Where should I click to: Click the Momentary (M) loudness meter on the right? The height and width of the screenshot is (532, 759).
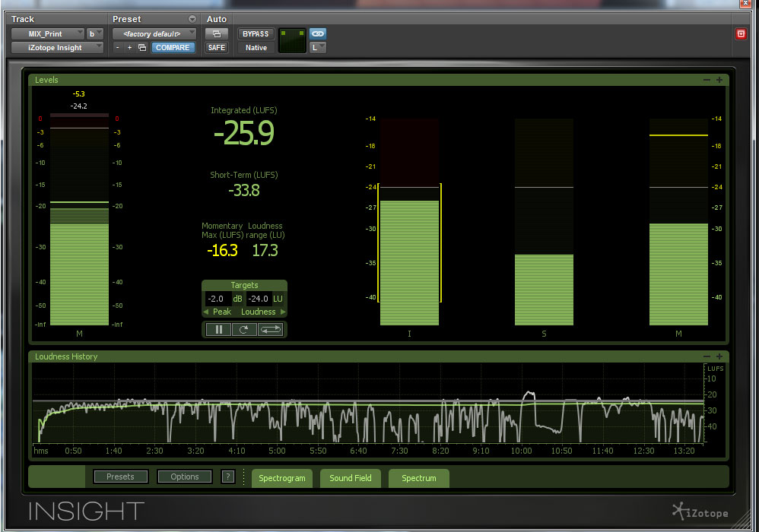pos(678,222)
